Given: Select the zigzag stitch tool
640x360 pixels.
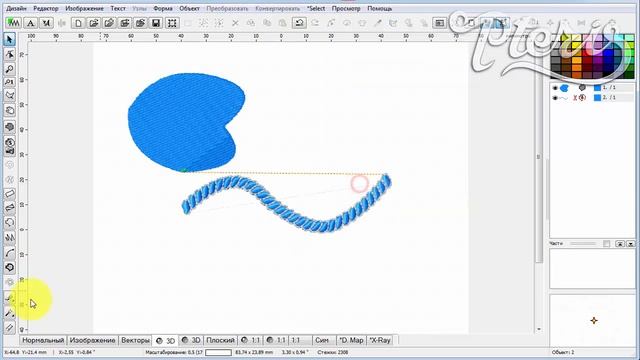Looking at the screenshot, I should [9, 237].
